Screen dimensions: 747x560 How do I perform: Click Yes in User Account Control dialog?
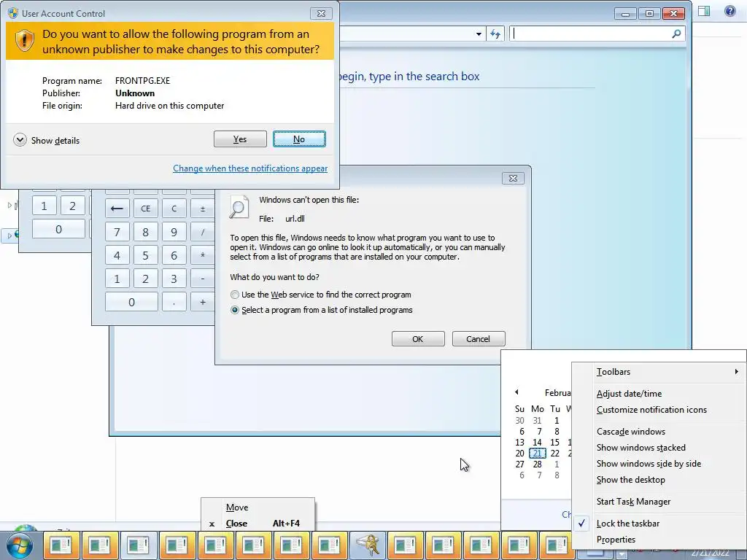(240, 139)
